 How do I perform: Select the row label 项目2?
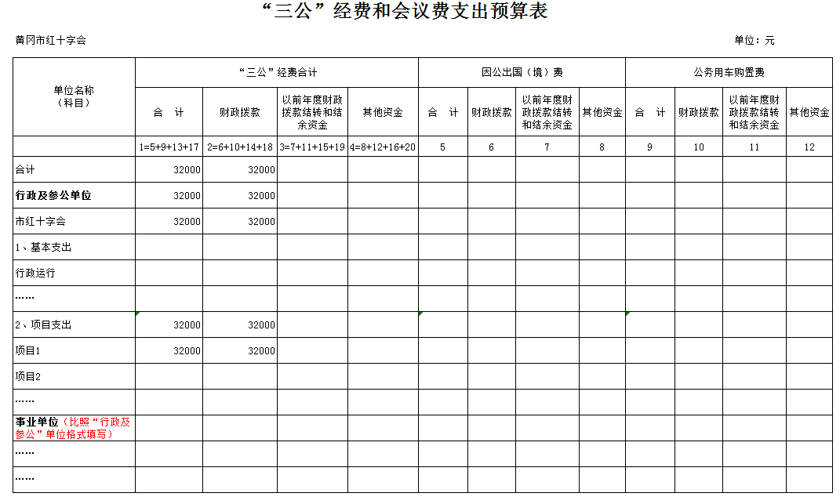(28, 376)
